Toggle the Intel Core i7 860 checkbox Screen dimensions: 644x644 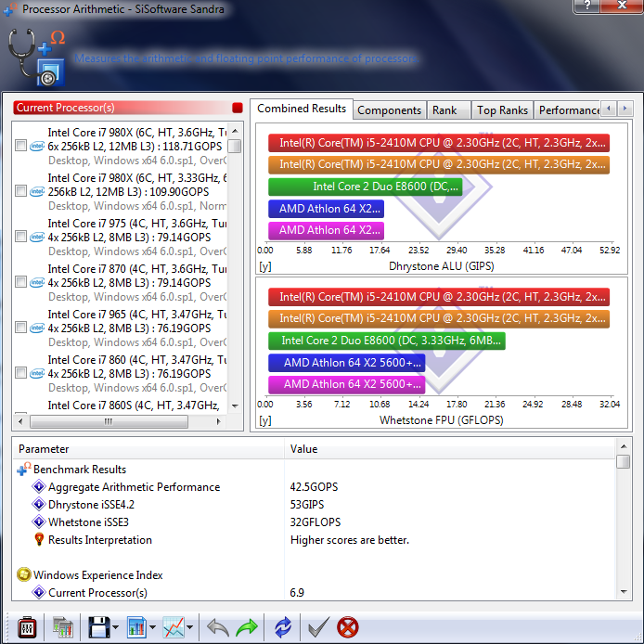coord(20,373)
